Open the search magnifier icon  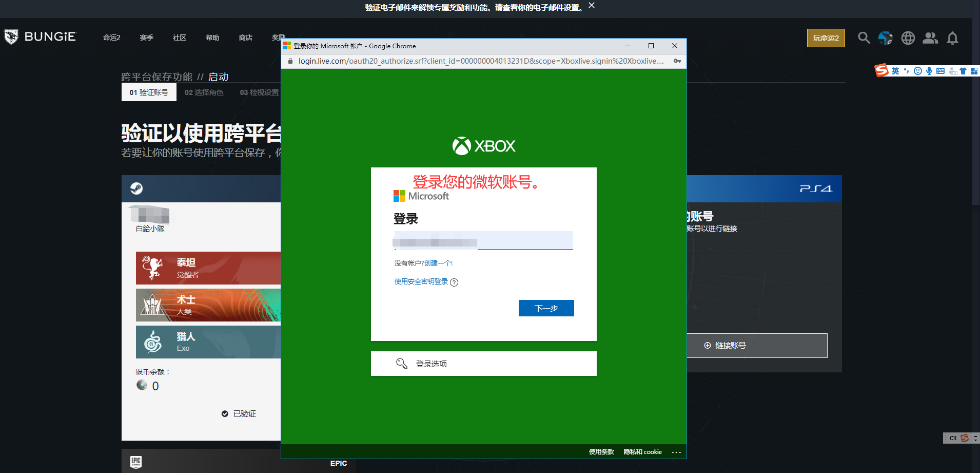click(x=864, y=38)
